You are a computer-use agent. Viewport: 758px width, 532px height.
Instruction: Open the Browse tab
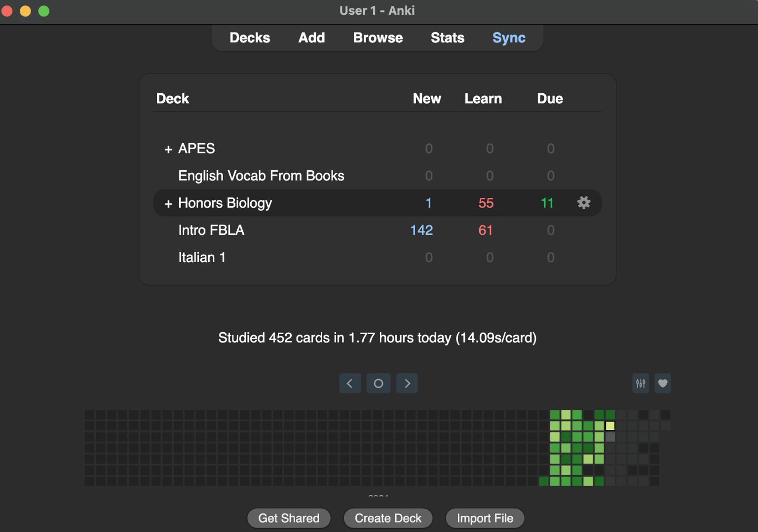point(378,38)
